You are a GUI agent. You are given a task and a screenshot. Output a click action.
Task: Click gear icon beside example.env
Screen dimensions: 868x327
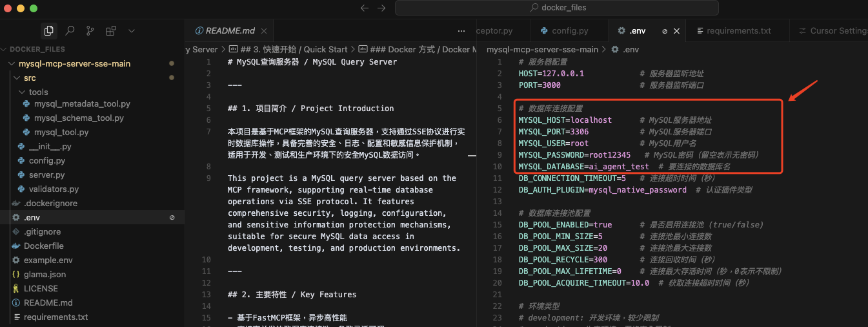(16, 260)
